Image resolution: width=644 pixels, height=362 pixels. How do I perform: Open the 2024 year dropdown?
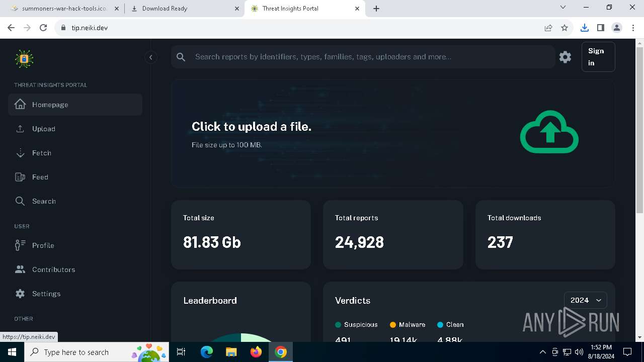[x=586, y=300]
